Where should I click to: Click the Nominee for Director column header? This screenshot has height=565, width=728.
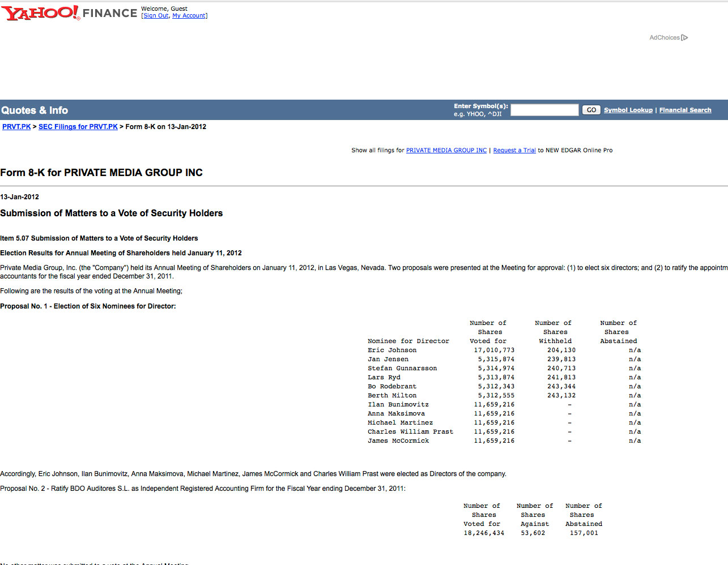tap(408, 341)
